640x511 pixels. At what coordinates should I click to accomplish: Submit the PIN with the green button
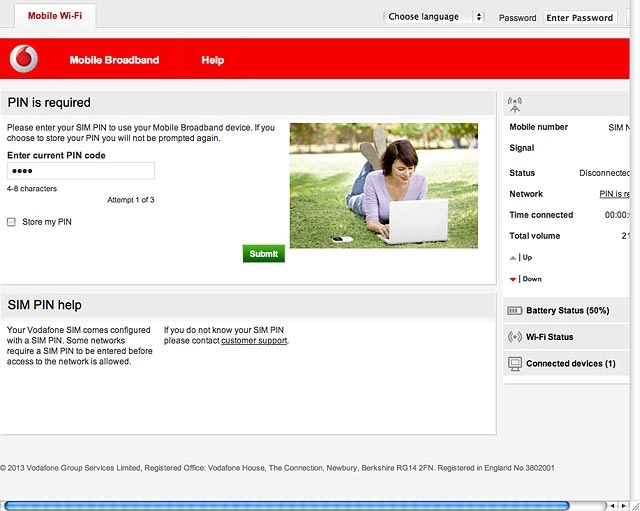pyautogui.click(x=264, y=253)
